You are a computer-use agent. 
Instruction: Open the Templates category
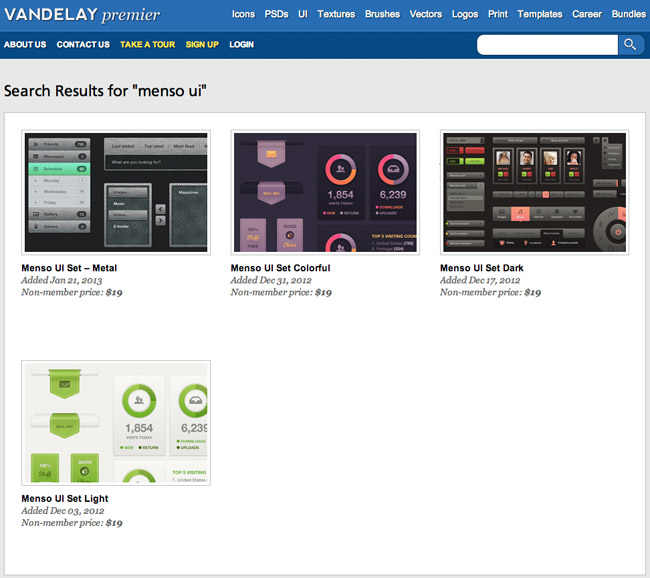tap(540, 14)
